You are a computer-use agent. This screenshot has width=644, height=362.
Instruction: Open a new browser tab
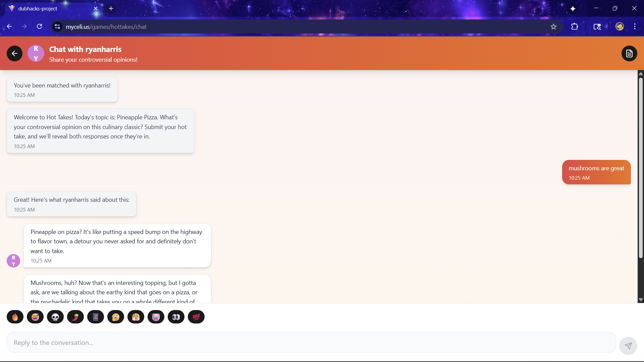pos(111,8)
